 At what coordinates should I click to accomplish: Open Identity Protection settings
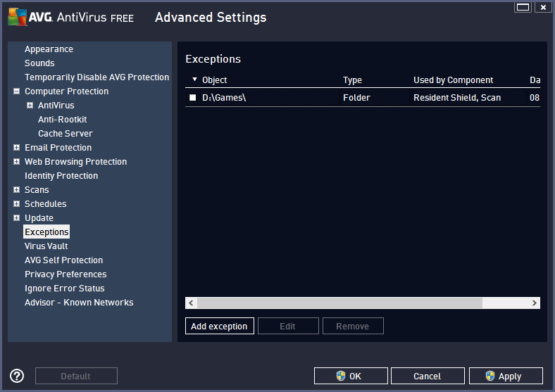(x=61, y=176)
